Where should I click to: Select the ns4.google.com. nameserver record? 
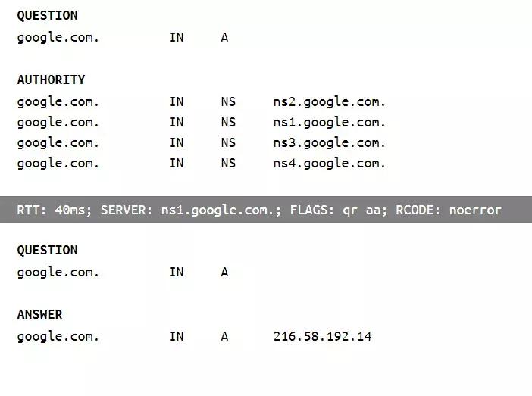pyautogui.click(x=330, y=163)
